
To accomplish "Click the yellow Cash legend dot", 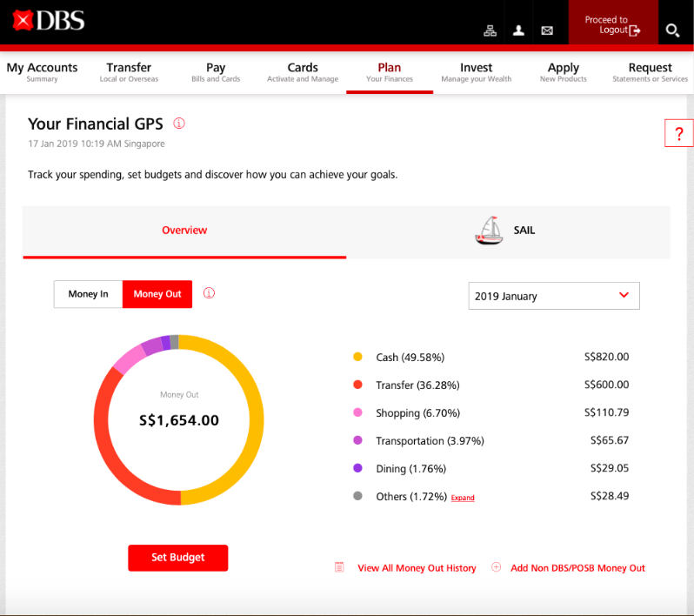I will point(357,357).
